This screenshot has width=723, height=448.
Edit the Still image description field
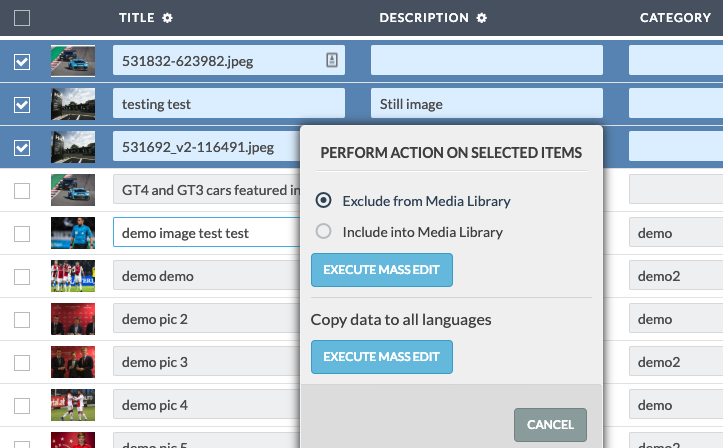coord(487,103)
